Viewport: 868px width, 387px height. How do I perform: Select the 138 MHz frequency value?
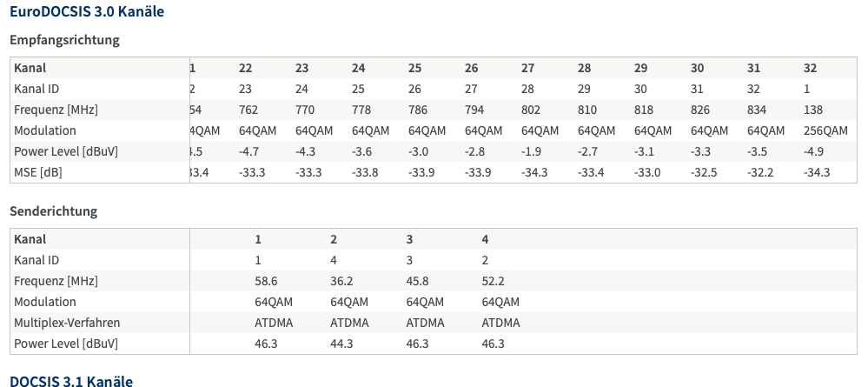click(813, 110)
